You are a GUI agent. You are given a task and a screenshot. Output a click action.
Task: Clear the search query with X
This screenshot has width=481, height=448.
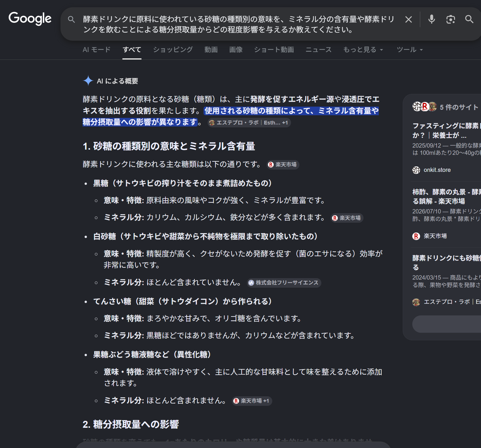click(x=408, y=19)
